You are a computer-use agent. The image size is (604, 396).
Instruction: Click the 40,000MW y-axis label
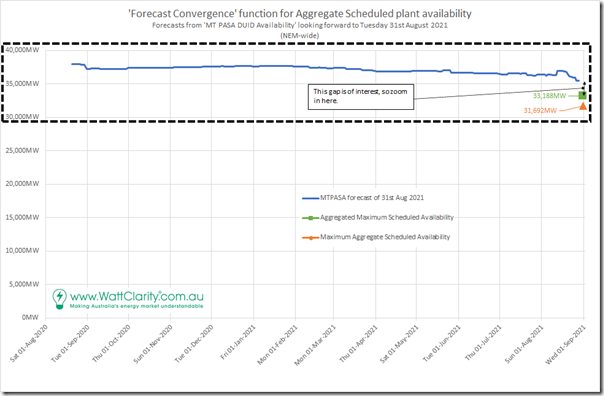coord(22,50)
